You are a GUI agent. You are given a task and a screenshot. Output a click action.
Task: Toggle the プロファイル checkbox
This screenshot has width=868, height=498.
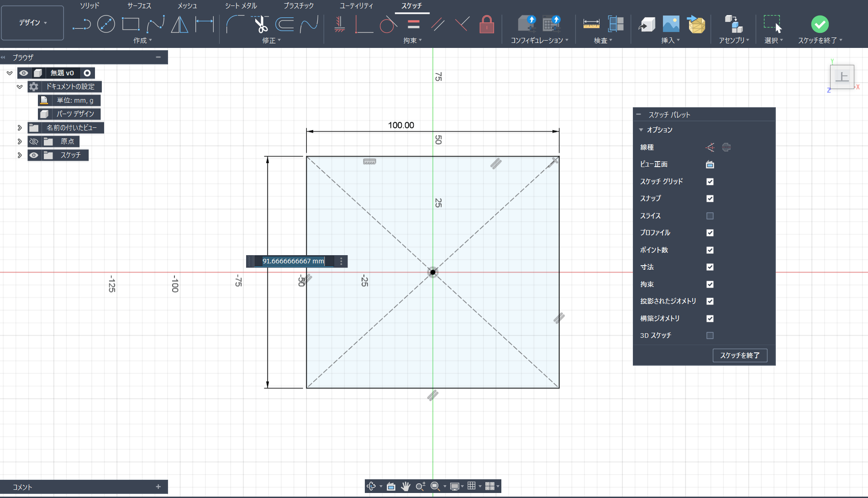pyautogui.click(x=710, y=233)
